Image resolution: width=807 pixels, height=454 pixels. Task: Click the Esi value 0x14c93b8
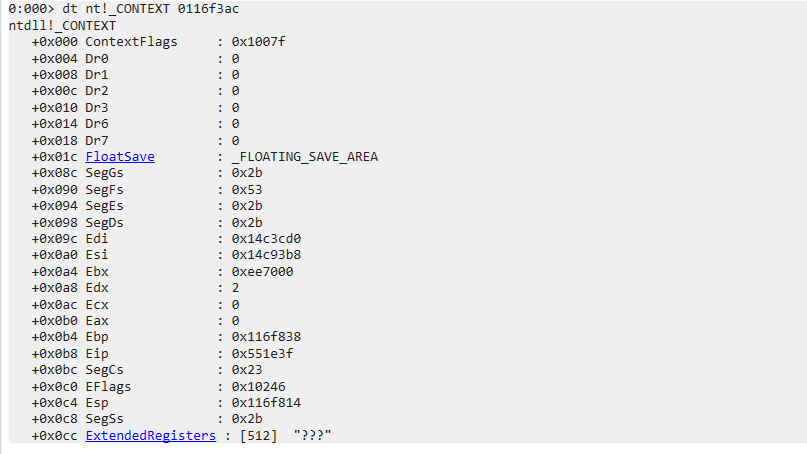[266, 255]
